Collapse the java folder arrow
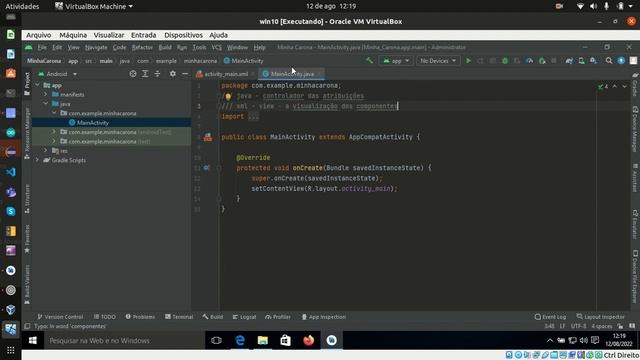 coord(46,104)
